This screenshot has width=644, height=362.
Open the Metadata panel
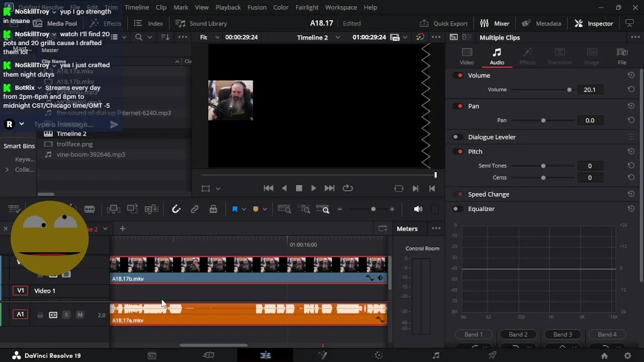pyautogui.click(x=541, y=23)
